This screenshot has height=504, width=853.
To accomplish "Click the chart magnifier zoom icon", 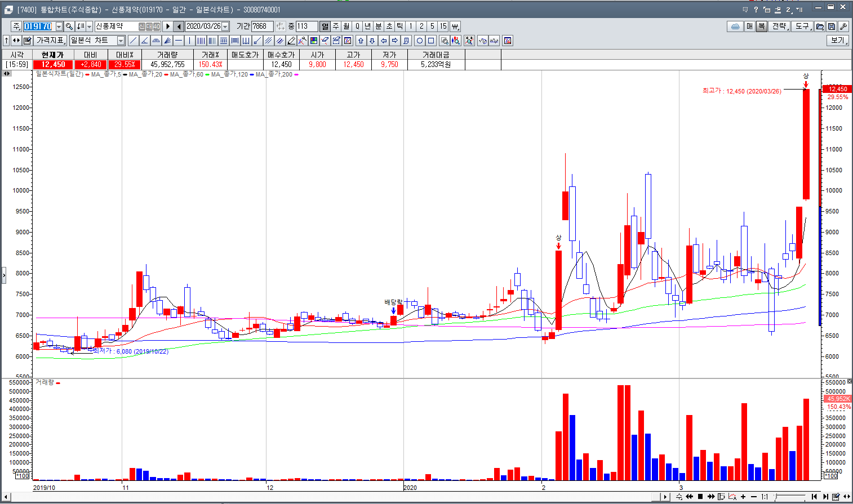I will tap(444, 41).
